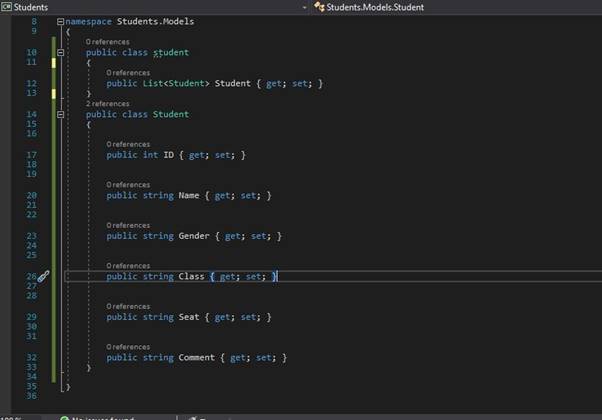Collapse the namespace Students.Models block
This screenshot has height=420, width=602.
coord(60,22)
